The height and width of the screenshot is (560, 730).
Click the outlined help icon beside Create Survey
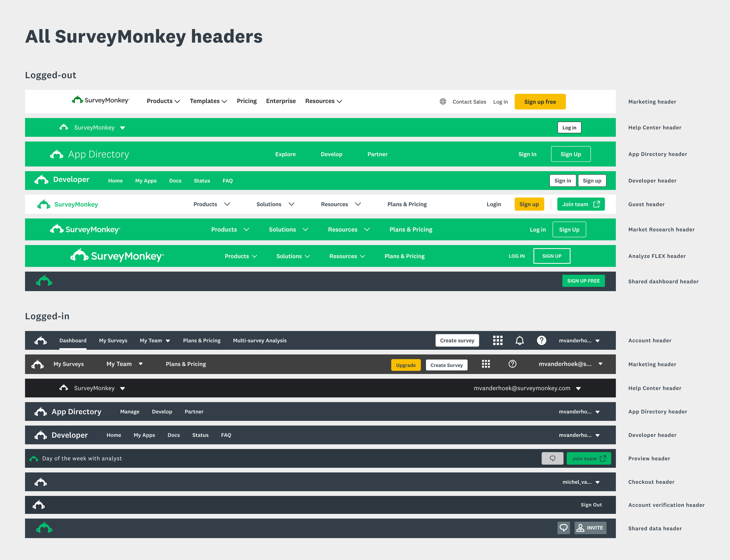[512, 364]
